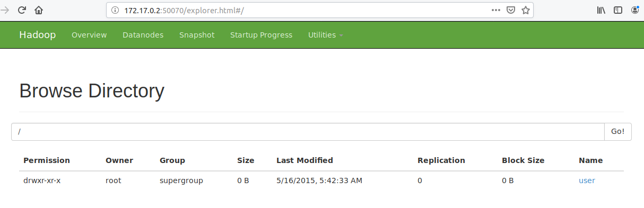The height and width of the screenshot is (208, 644).
Task: Click the Hadoop brand link
Action: 37,35
